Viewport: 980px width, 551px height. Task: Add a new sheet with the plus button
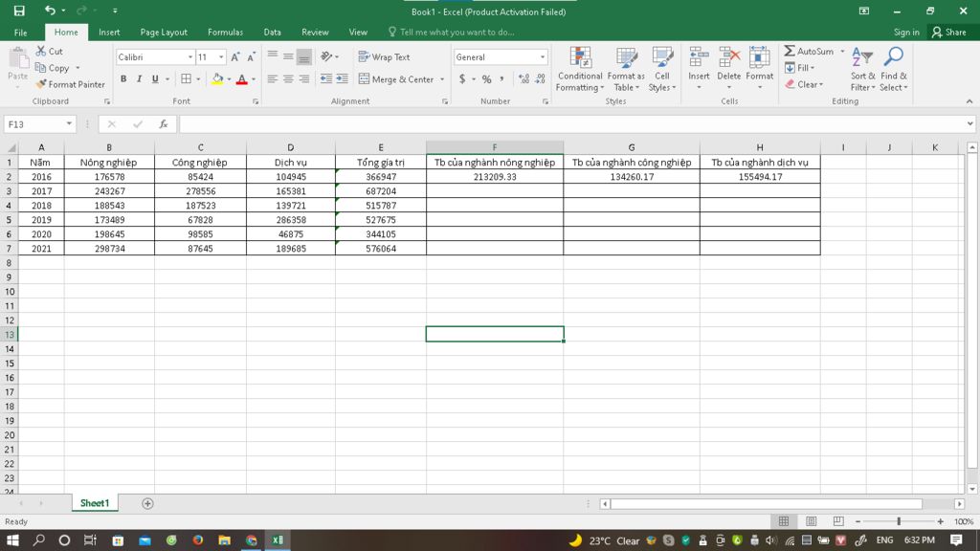147,503
